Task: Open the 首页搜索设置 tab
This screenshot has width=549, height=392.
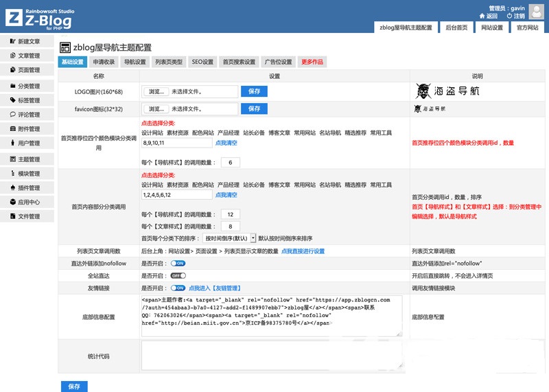Action: (239, 62)
